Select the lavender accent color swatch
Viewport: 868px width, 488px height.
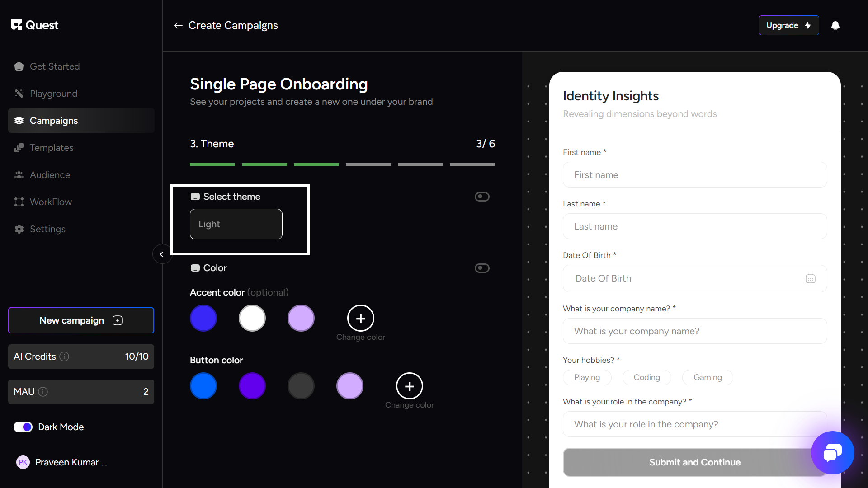[x=301, y=319]
